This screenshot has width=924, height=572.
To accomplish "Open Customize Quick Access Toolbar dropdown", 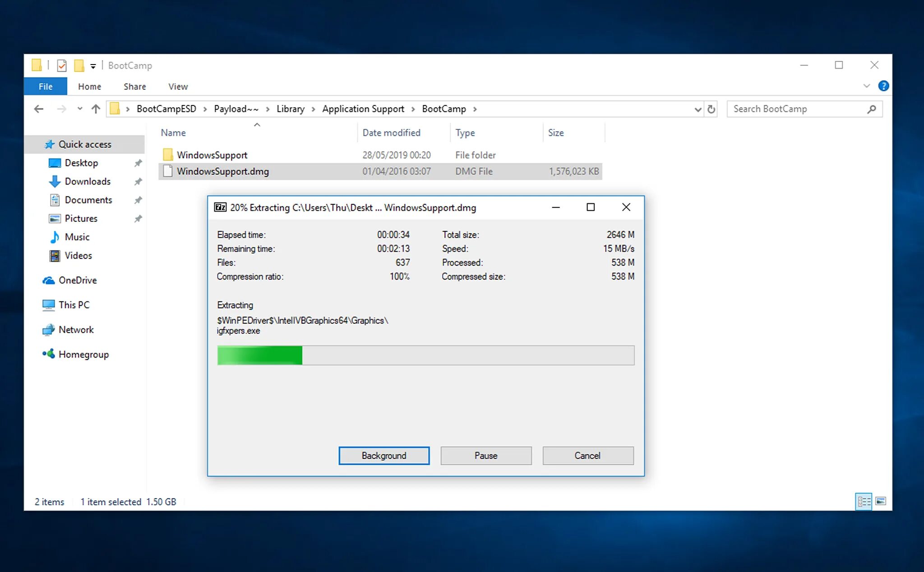I will 93,66.
